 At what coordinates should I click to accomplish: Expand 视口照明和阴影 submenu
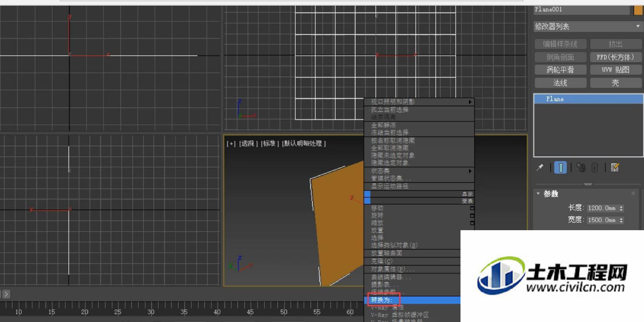470,102
